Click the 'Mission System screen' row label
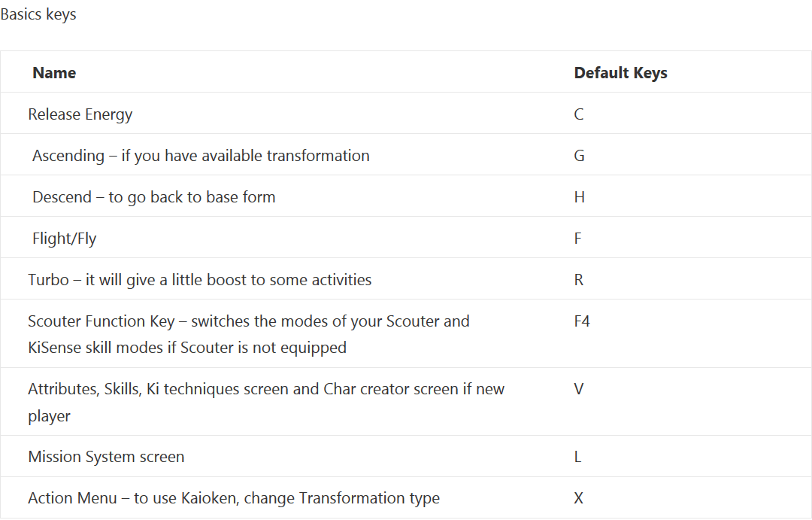The image size is (812, 520). [x=106, y=457]
